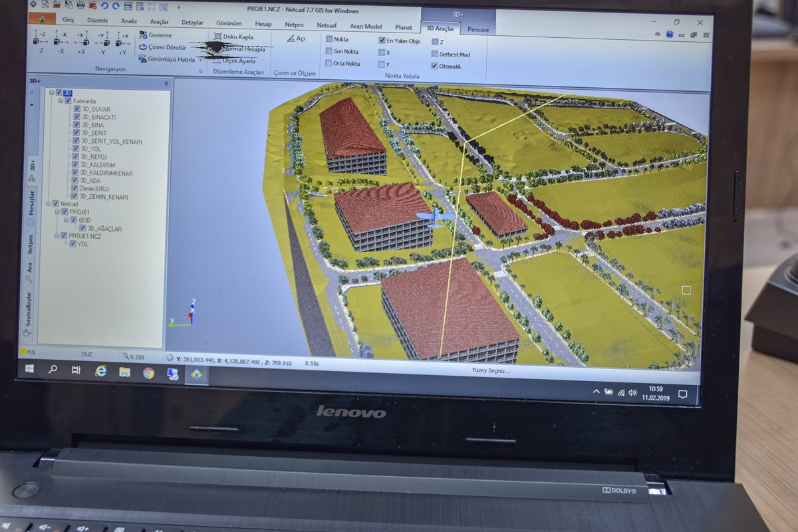Switch to the Pencere tab
The width and height of the screenshot is (798, 532).
(477, 30)
